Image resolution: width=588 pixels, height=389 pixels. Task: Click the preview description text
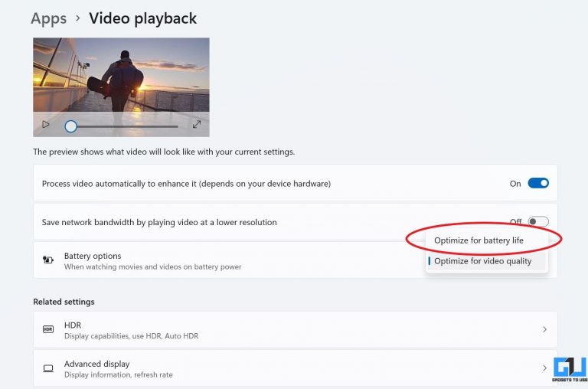164,152
